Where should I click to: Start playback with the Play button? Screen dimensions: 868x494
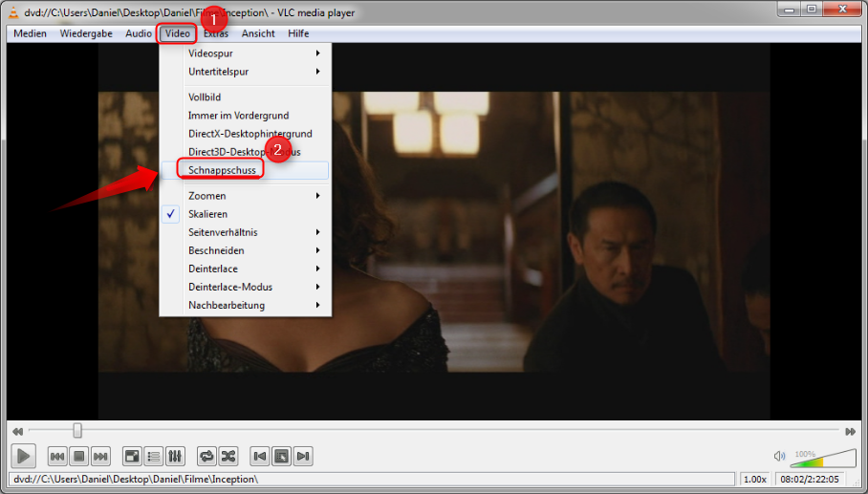(23, 457)
